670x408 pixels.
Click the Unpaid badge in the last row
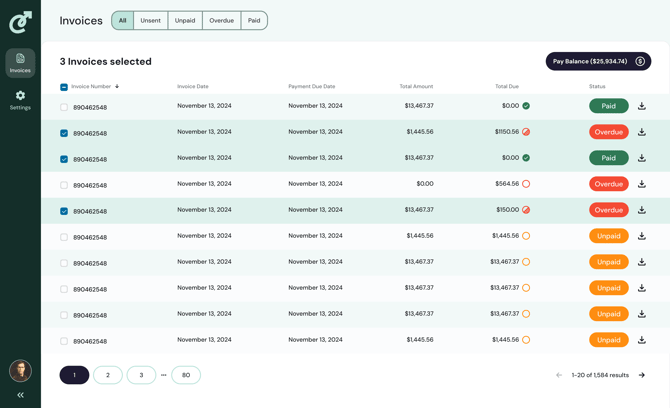608,340
